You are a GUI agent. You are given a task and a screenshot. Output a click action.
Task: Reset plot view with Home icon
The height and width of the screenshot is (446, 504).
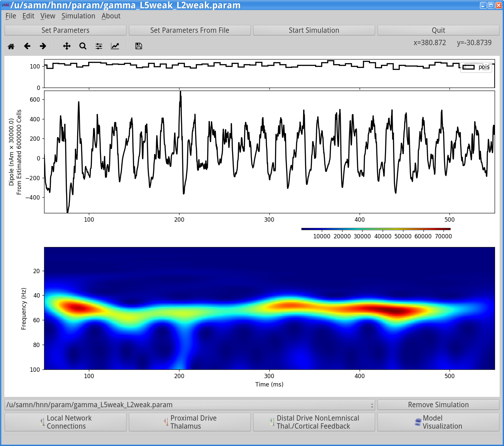pos(11,46)
